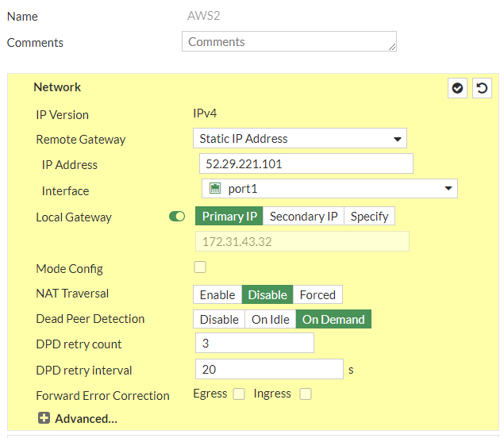Set NAT Traversal to Enable
Image resolution: width=504 pixels, height=438 pixels.
[x=217, y=294]
